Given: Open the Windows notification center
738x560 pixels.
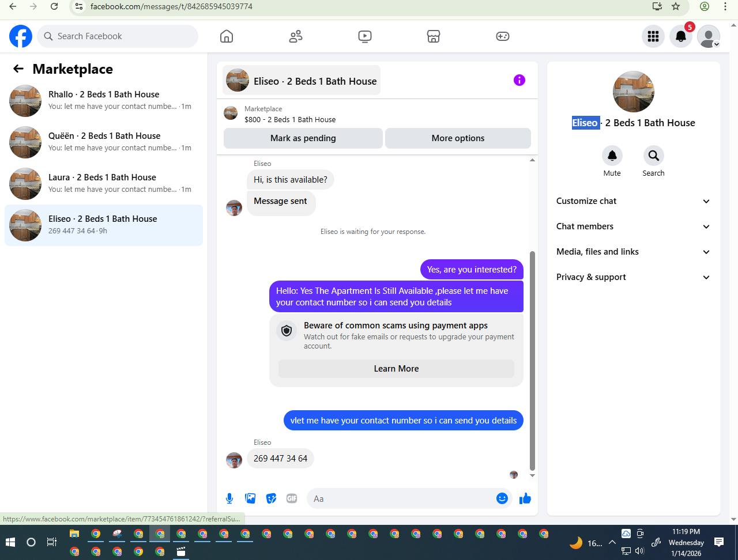Looking at the screenshot, I should click(x=719, y=542).
